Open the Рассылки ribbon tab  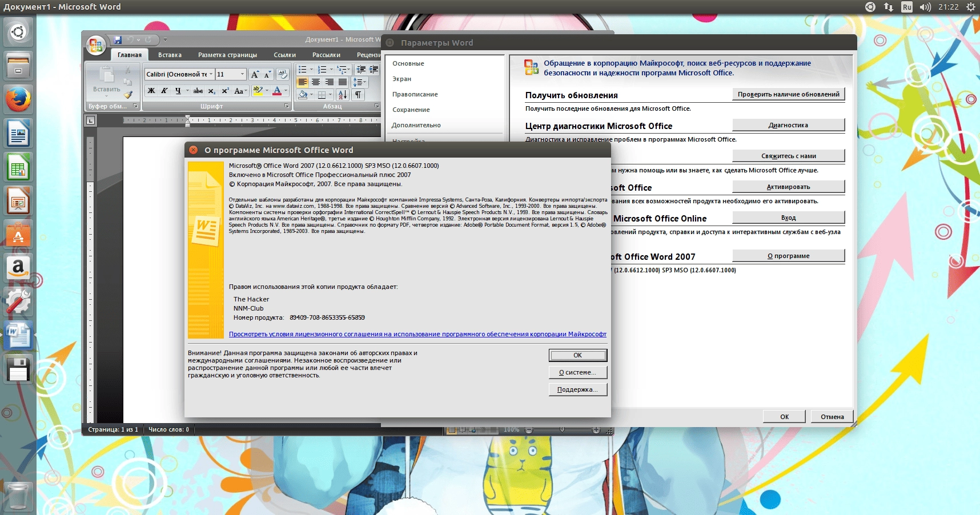coord(326,55)
